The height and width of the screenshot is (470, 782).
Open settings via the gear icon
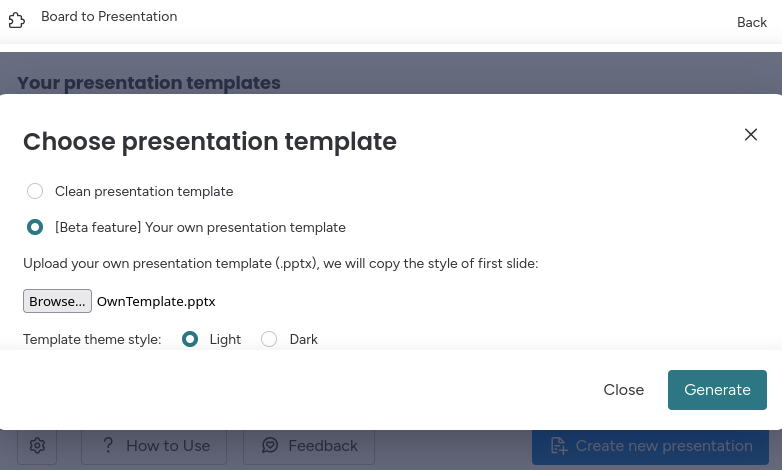pos(37,446)
